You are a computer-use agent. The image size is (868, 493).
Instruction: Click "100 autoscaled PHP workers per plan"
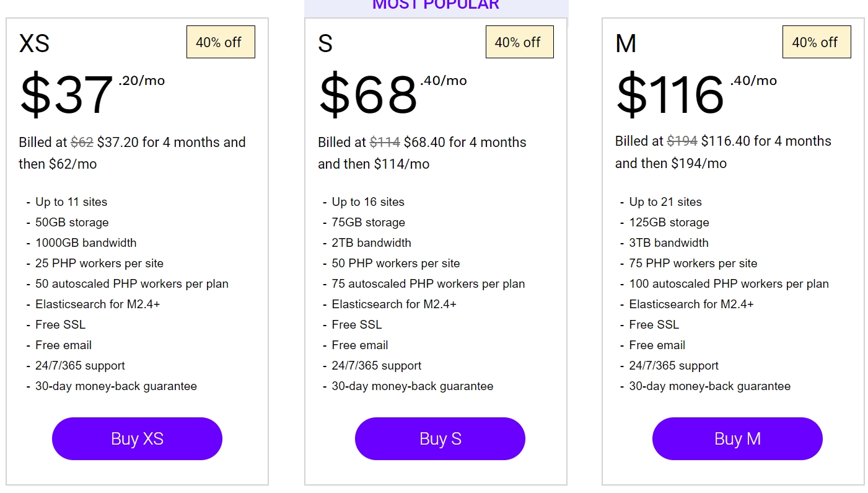[729, 284]
